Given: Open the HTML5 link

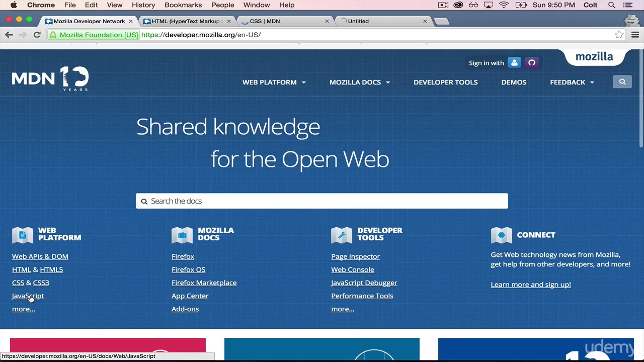Looking at the screenshot, I should pyautogui.click(x=51, y=269).
